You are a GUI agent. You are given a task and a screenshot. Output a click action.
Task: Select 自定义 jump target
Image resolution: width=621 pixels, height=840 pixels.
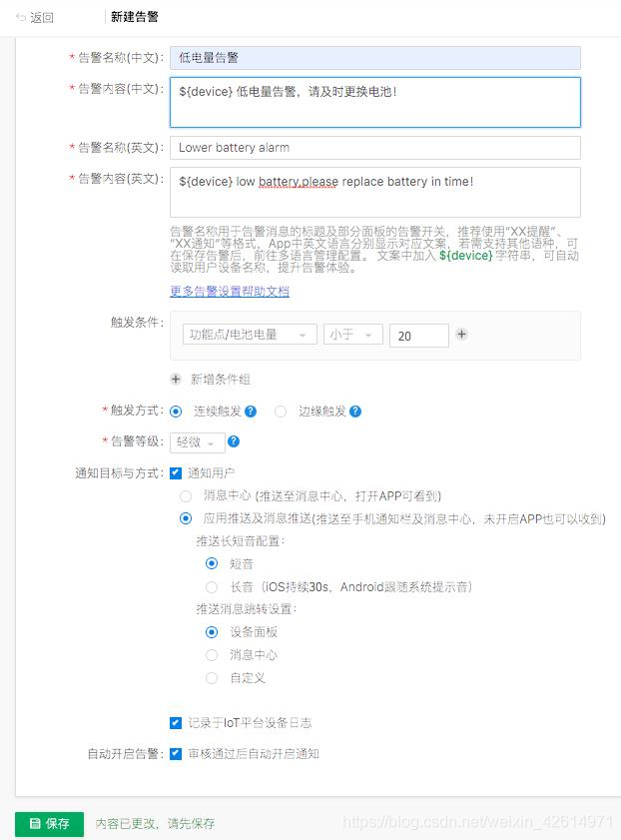click(x=212, y=678)
